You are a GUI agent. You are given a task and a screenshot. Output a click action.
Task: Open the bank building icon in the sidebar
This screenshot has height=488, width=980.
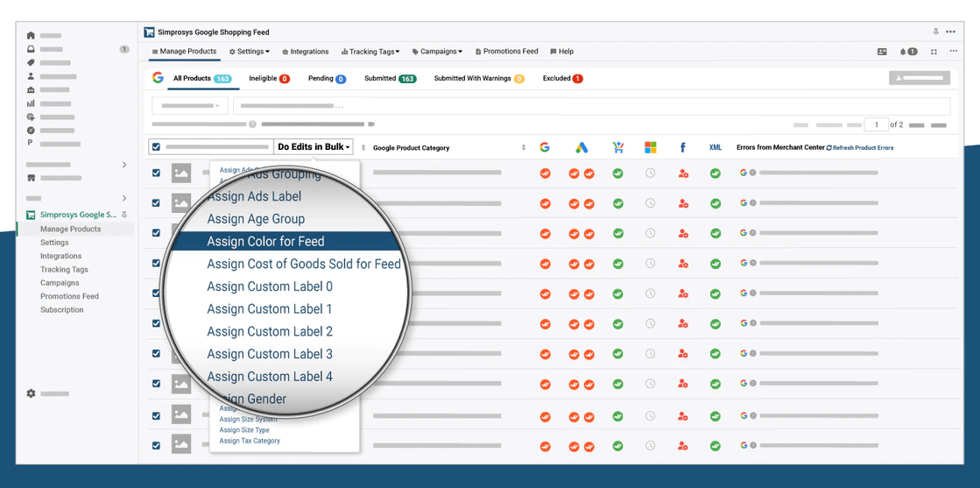coord(31,90)
